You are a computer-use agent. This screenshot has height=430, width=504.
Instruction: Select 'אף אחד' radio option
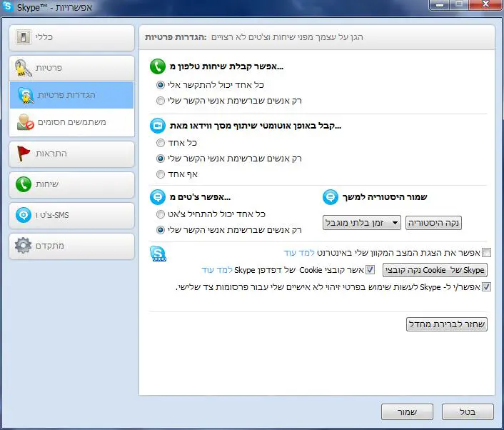[161, 174]
